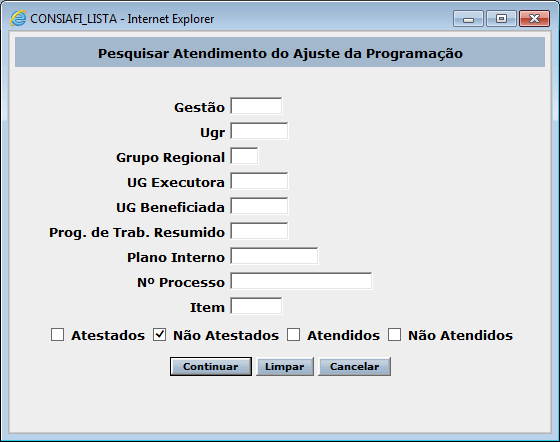The image size is (560, 442).
Task: Enable the Atestados checkbox
Action: click(x=58, y=335)
